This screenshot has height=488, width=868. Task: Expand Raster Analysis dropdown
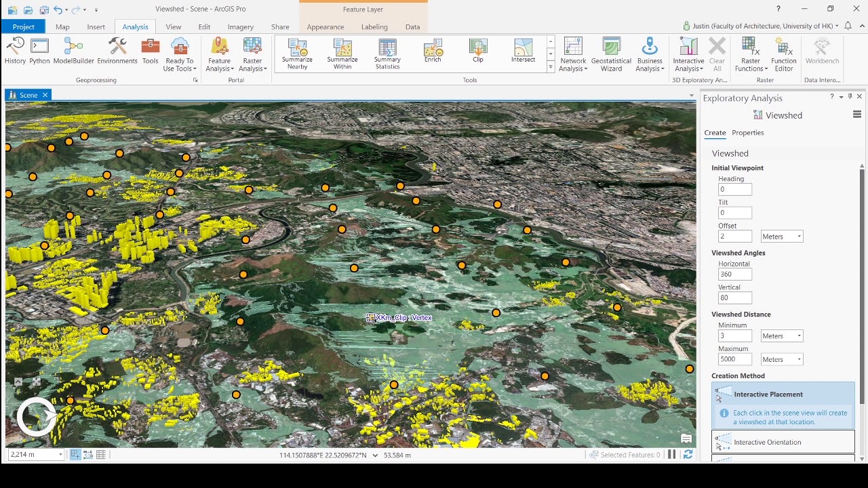pyautogui.click(x=252, y=54)
